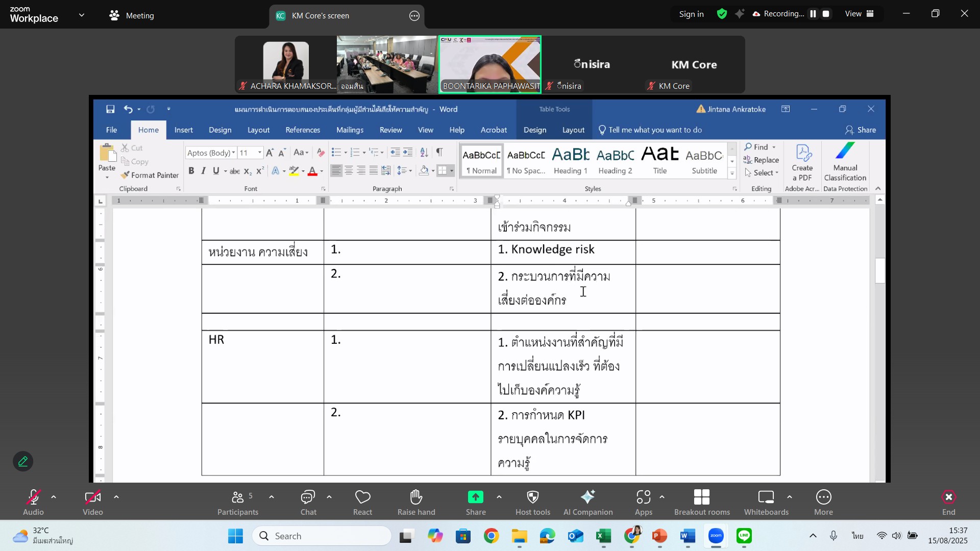The width and height of the screenshot is (980, 551).
Task: Click the annotation pencil icon
Action: click(x=23, y=462)
